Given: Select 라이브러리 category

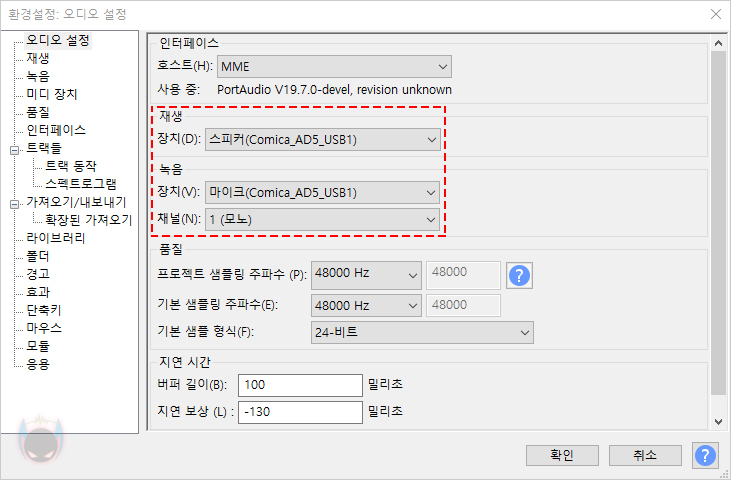Looking at the screenshot, I should click(x=56, y=238).
